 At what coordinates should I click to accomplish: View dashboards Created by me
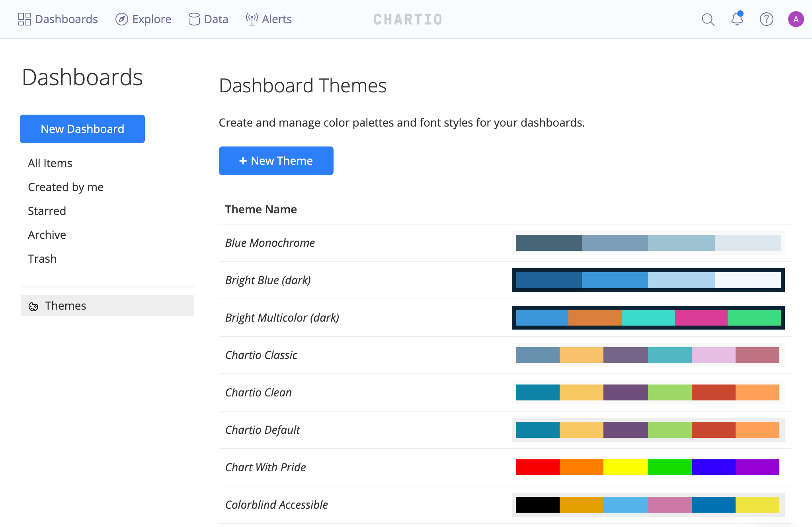tap(66, 187)
